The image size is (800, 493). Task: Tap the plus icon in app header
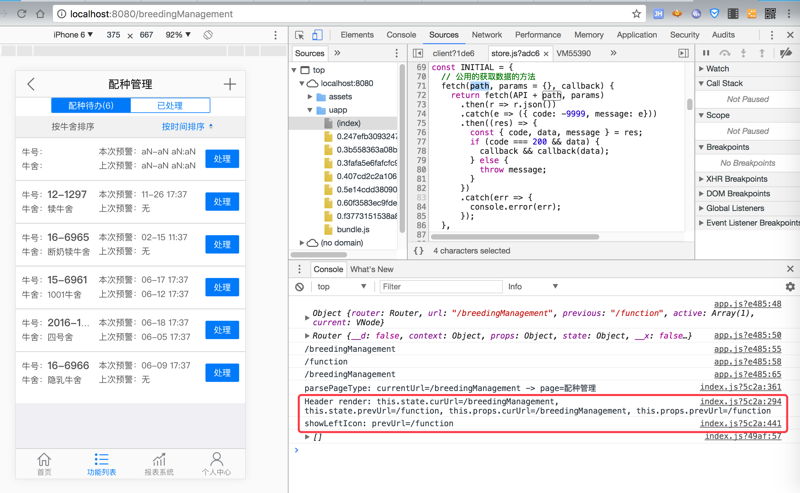click(229, 85)
